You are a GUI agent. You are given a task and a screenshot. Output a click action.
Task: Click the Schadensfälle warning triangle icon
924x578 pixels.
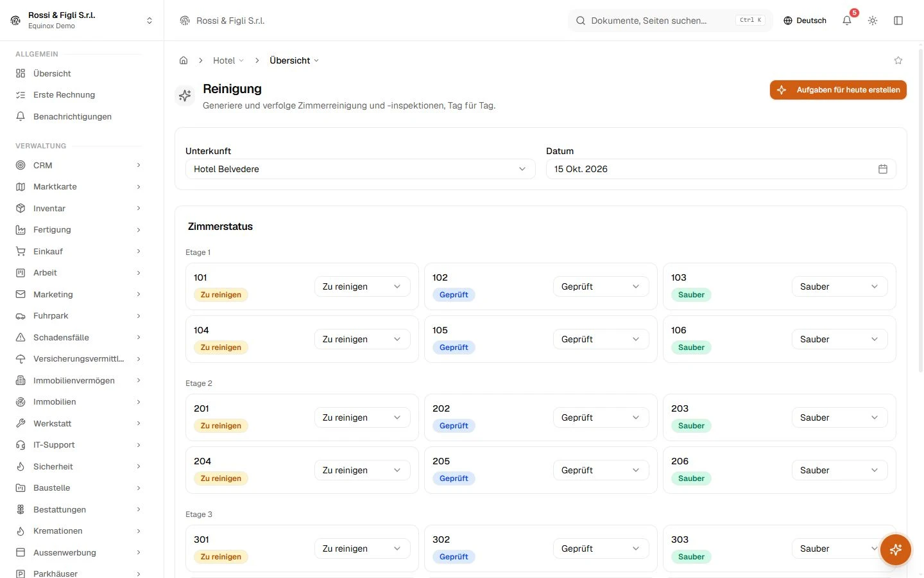(x=21, y=337)
